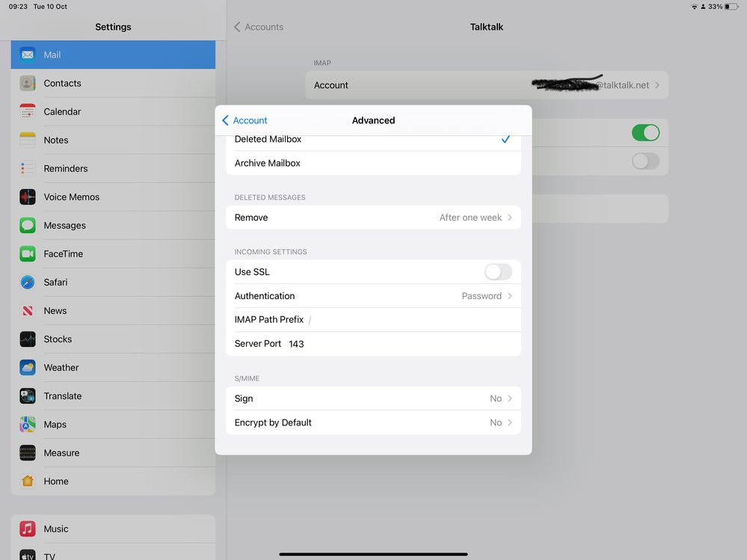Go back to Accounts list
Viewport: 747px width, 560px height.
click(259, 27)
